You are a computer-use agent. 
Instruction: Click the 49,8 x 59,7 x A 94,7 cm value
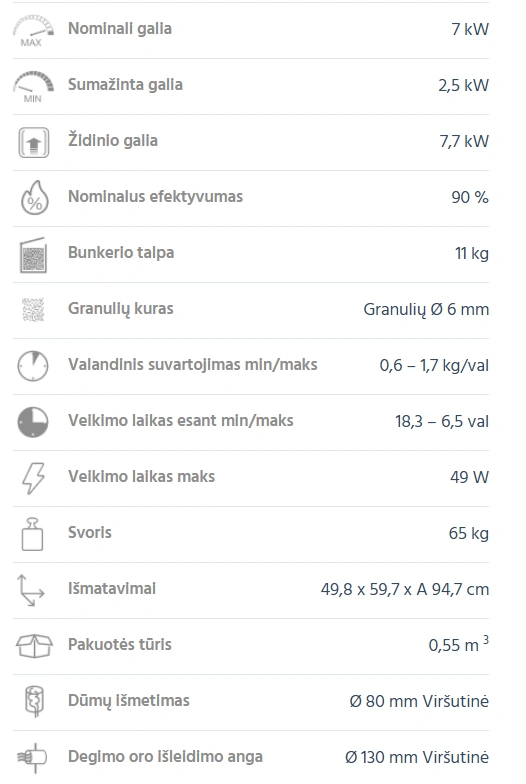(405, 589)
